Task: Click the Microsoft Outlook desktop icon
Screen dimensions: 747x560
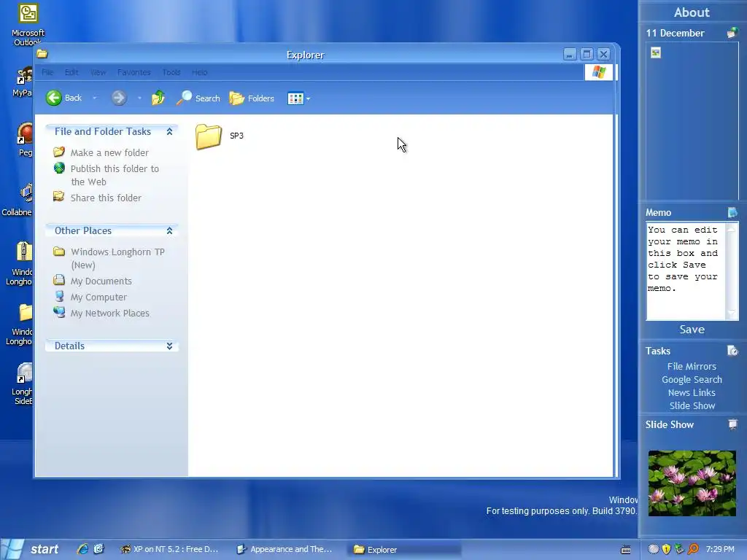Action: [x=28, y=13]
